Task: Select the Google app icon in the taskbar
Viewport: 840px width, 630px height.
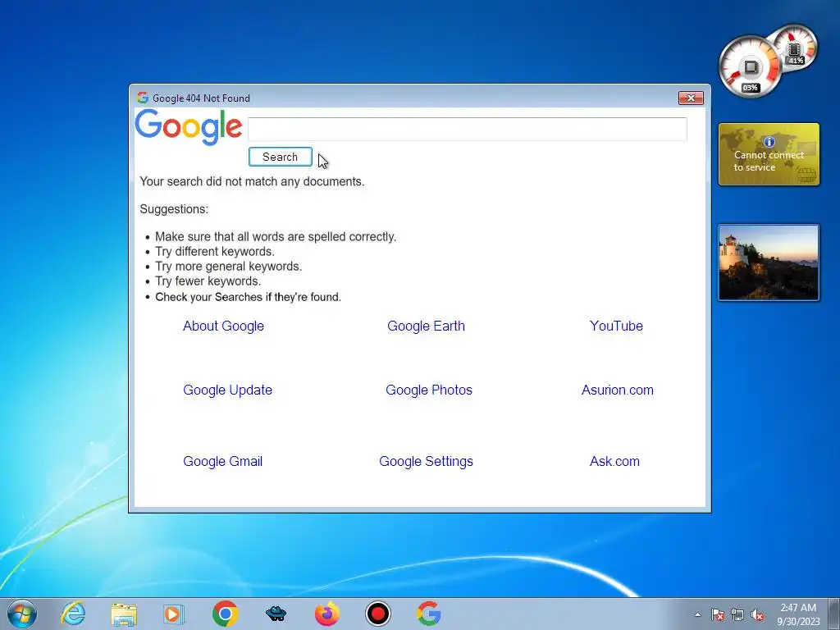Action: [x=428, y=614]
